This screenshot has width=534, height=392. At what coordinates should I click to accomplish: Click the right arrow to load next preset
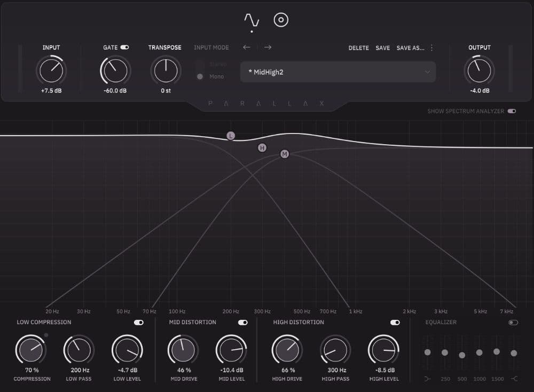267,47
